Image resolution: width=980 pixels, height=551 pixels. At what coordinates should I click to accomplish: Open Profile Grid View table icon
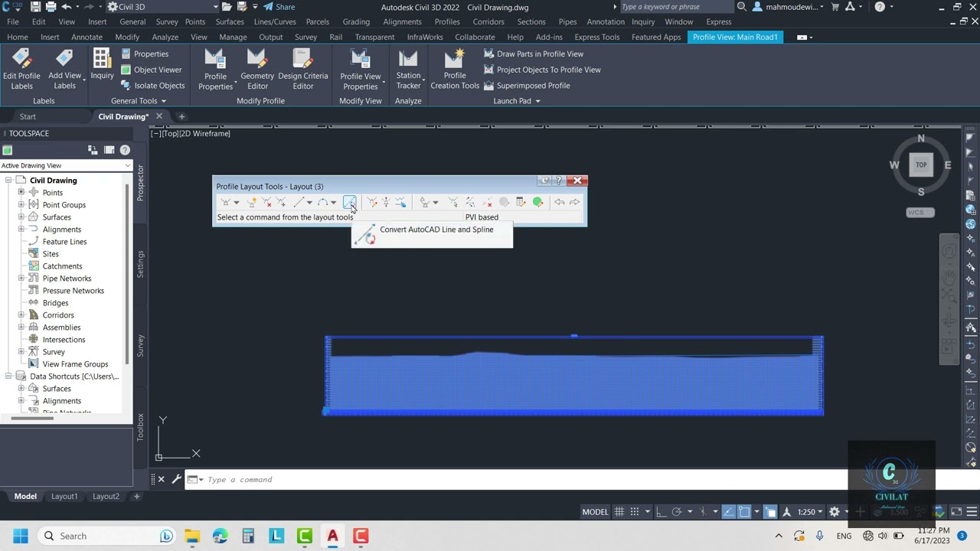pos(521,202)
